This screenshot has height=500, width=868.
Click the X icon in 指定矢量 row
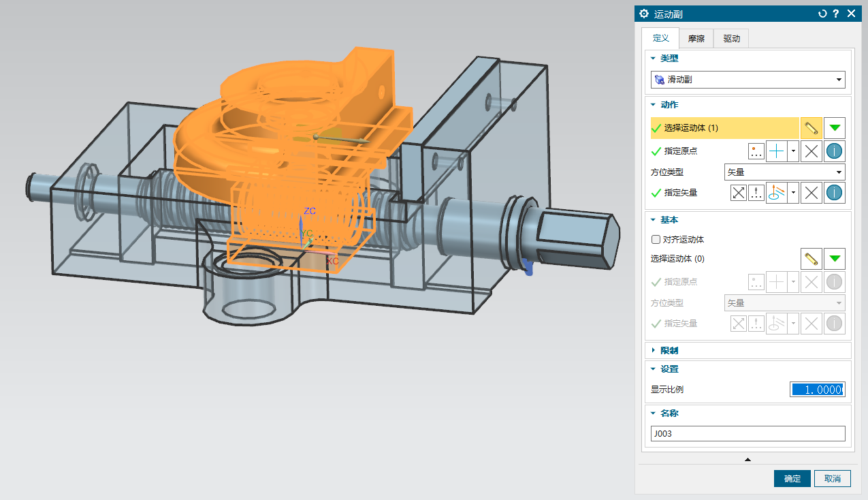click(811, 193)
